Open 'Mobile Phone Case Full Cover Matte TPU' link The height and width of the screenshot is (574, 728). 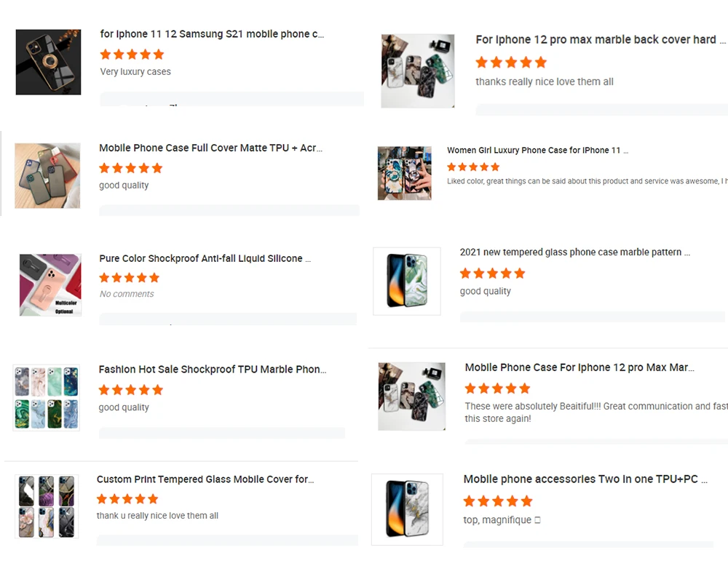pos(210,148)
